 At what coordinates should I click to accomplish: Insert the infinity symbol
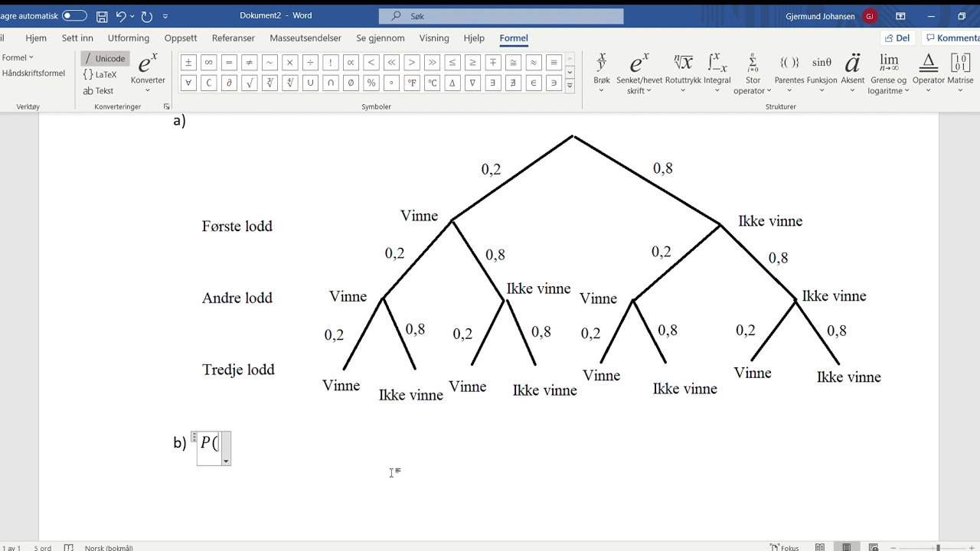pyautogui.click(x=209, y=63)
